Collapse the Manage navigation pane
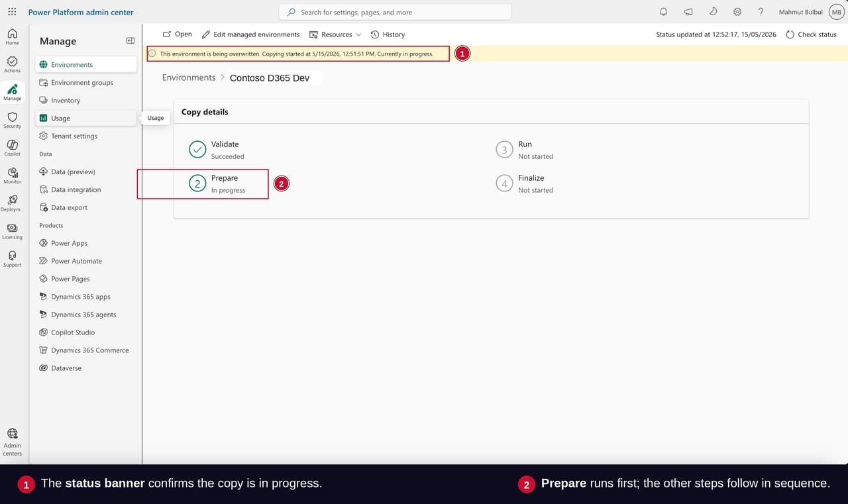This screenshot has height=504, width=848. [131, 41]
